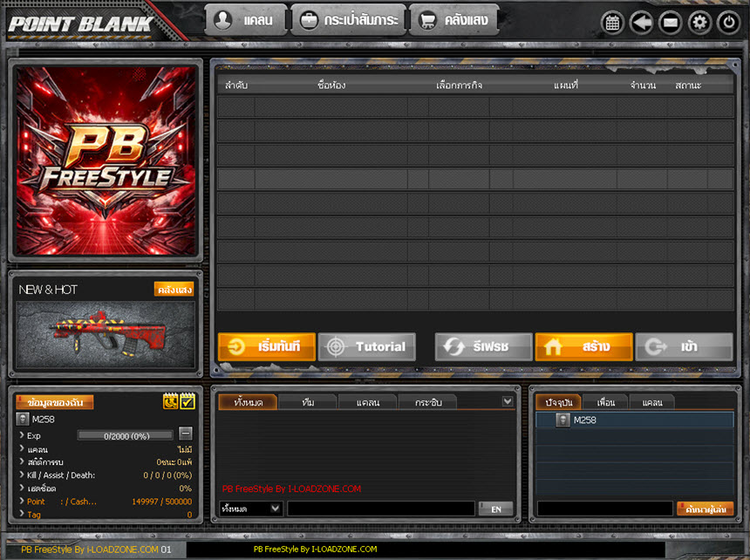Click the rank icon beside M258 in player list
This screenshot has height=560, width=750.
pos(563,420)
